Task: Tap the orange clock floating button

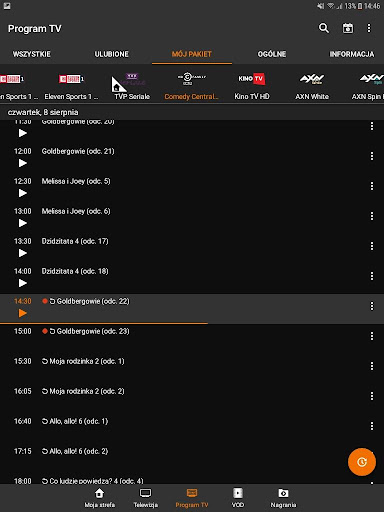Action: (362, 462)
